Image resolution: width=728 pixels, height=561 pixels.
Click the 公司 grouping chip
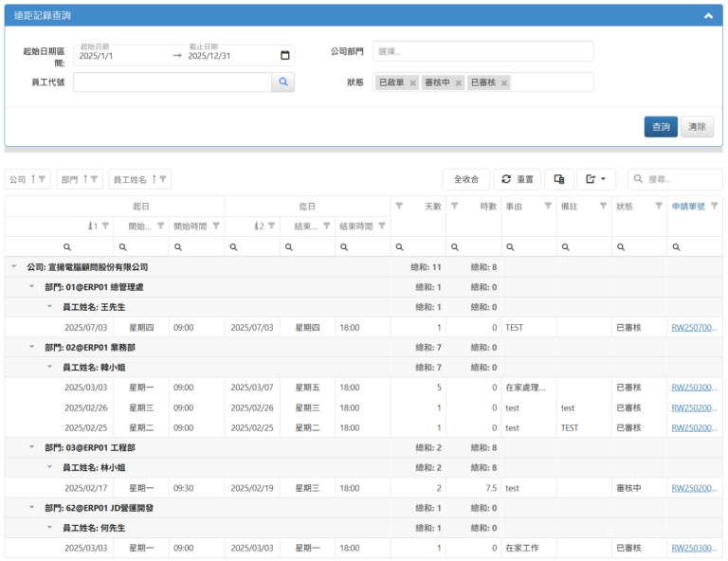point(27,179)
